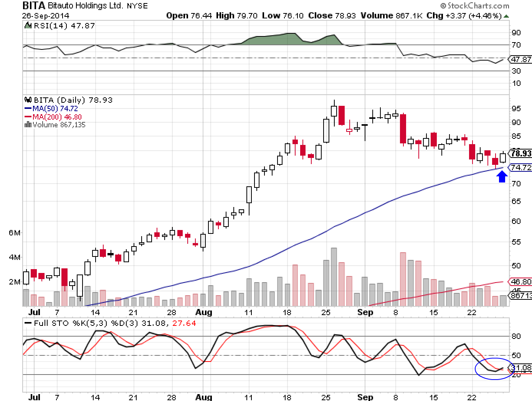
Task: Click the NYSE exchange label
Action: tap(137, 6)
